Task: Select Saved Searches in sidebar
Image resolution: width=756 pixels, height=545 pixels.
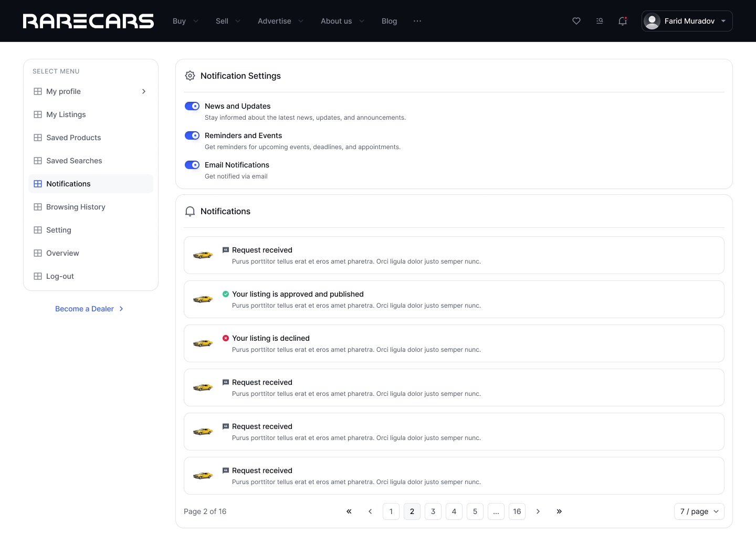Action: (x=91, y=161)
